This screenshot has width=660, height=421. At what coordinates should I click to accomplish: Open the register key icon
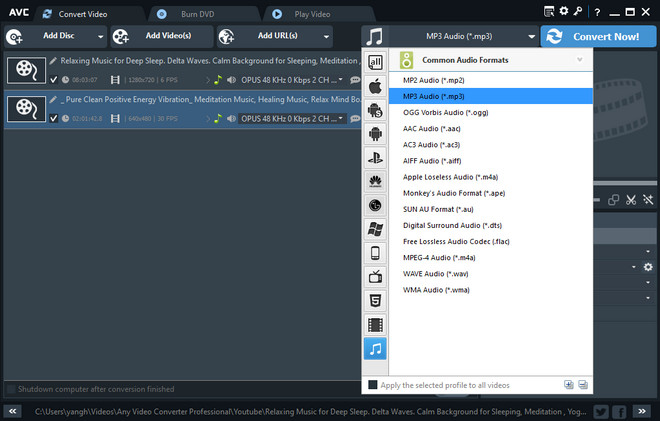(x=578, y=11)
